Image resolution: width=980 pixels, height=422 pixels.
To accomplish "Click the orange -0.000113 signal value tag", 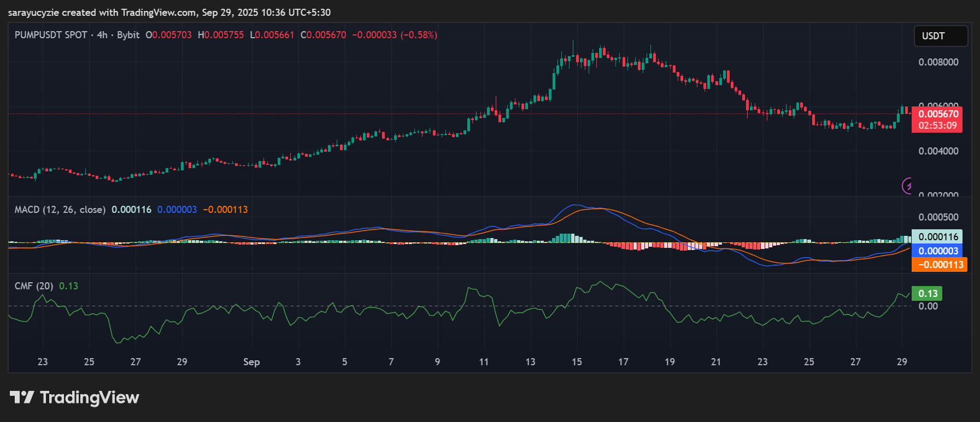I will 940,265.
